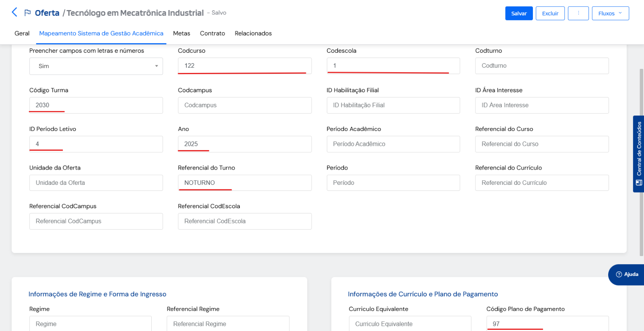Click the flag icon beside Oferta
Viewport: 644px width, 331px height.
(27, 13)
